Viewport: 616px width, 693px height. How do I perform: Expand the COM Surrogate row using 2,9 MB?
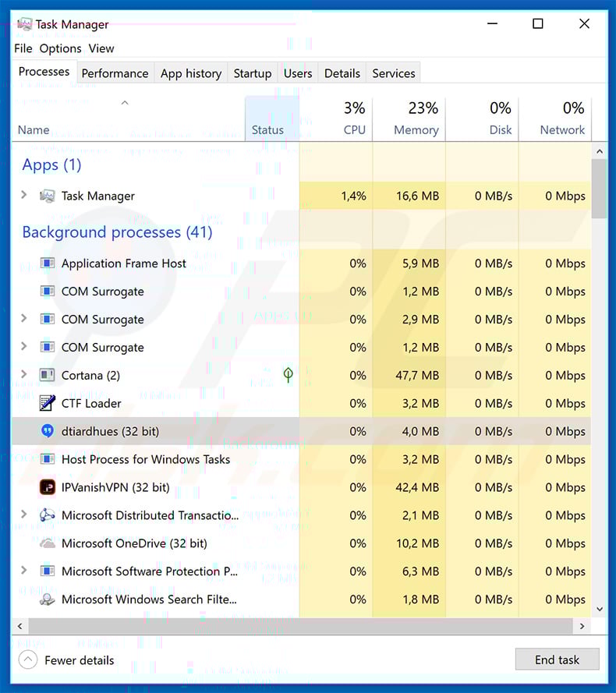click(24, 319)
